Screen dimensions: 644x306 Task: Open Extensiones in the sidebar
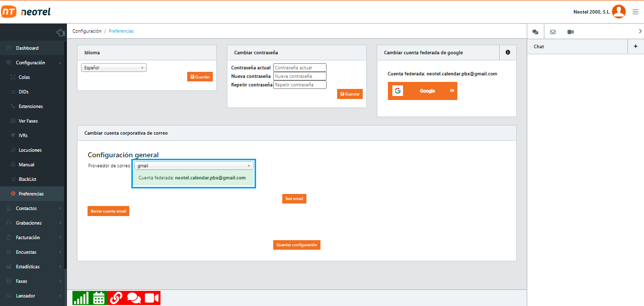tap(31, 107)
